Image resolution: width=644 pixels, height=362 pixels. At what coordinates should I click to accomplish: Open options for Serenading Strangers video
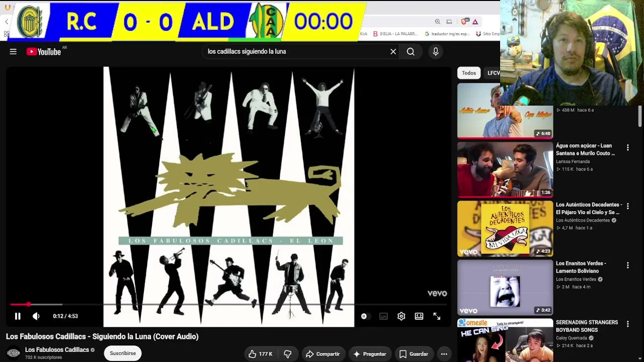pyautogui.click(x=627, y=324)
